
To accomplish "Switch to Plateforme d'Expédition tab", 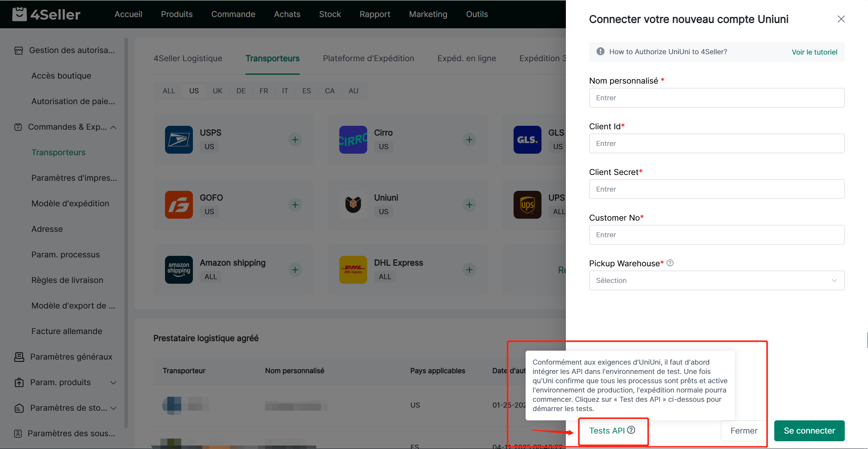I will coord(368,58).
